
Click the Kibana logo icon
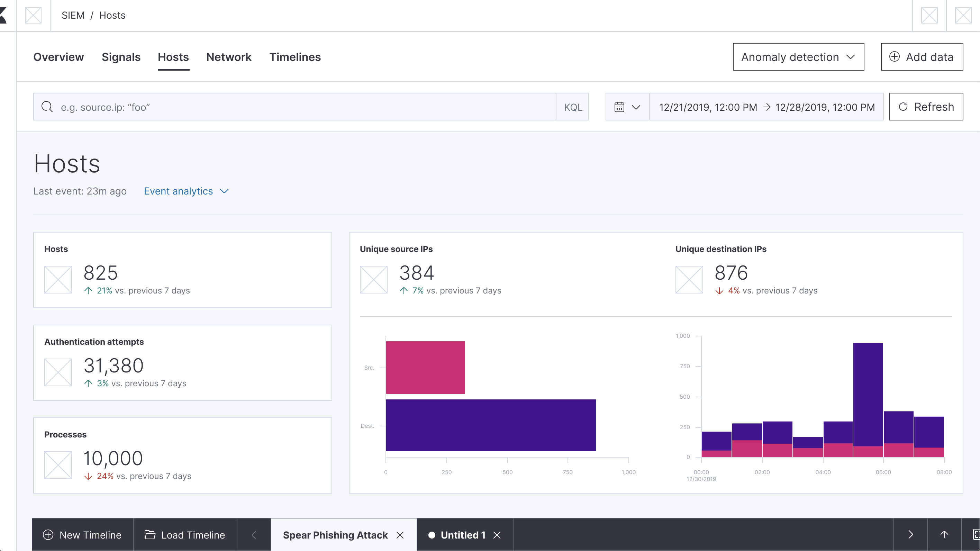pos(4,15)
